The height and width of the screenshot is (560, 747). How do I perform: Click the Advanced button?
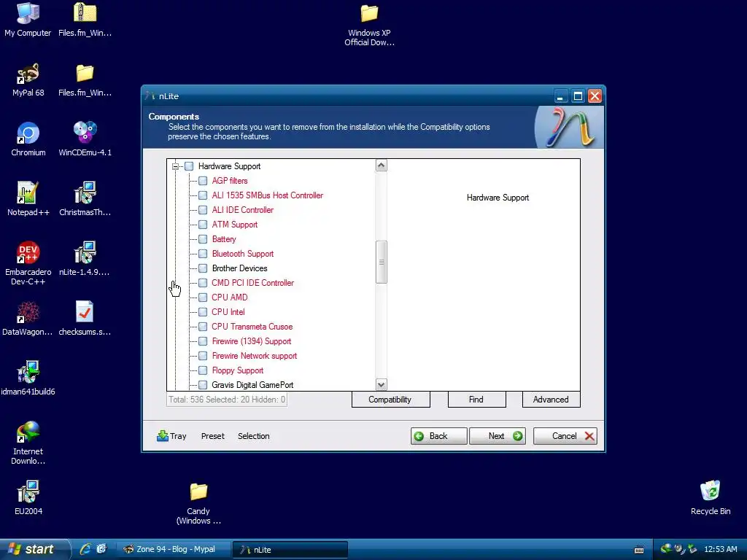(x=551, y=400)
